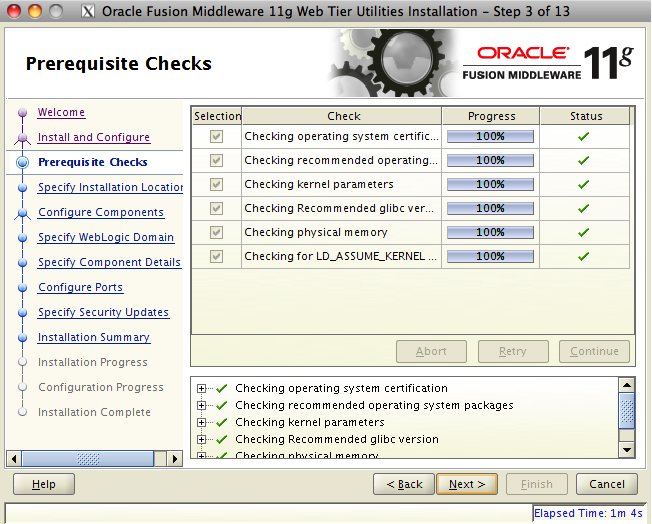
Task: Click the Configure Components step node icon
Action: point(22,213)
